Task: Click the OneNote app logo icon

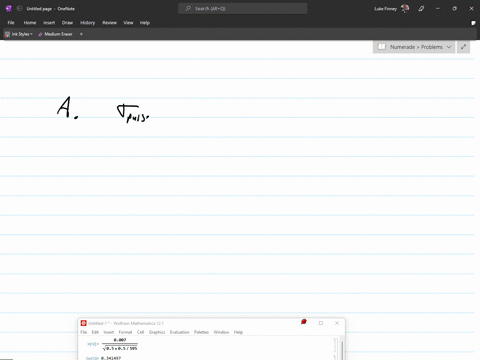Action: [9, 9]
